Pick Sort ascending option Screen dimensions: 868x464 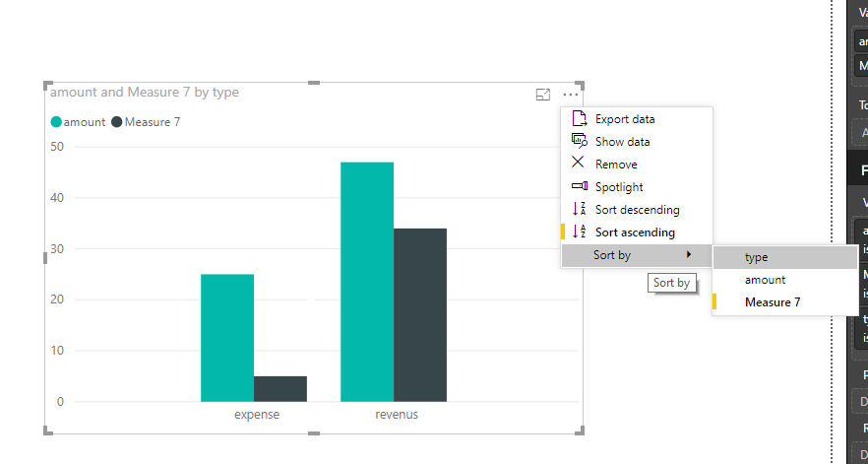click(x=637, y=232)
